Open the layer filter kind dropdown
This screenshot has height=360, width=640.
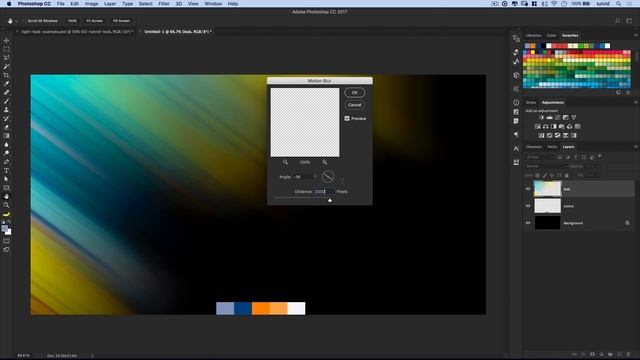pos(540,157)
